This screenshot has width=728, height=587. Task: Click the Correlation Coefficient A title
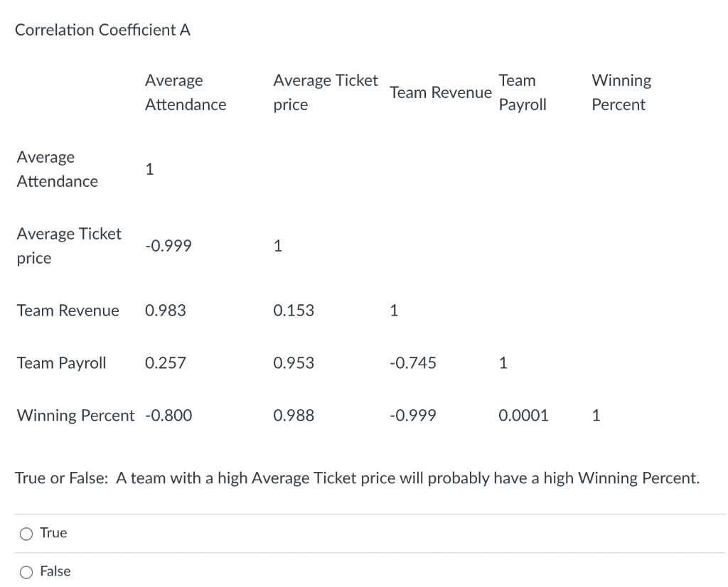pyautogui.click(x=102, y=30)
